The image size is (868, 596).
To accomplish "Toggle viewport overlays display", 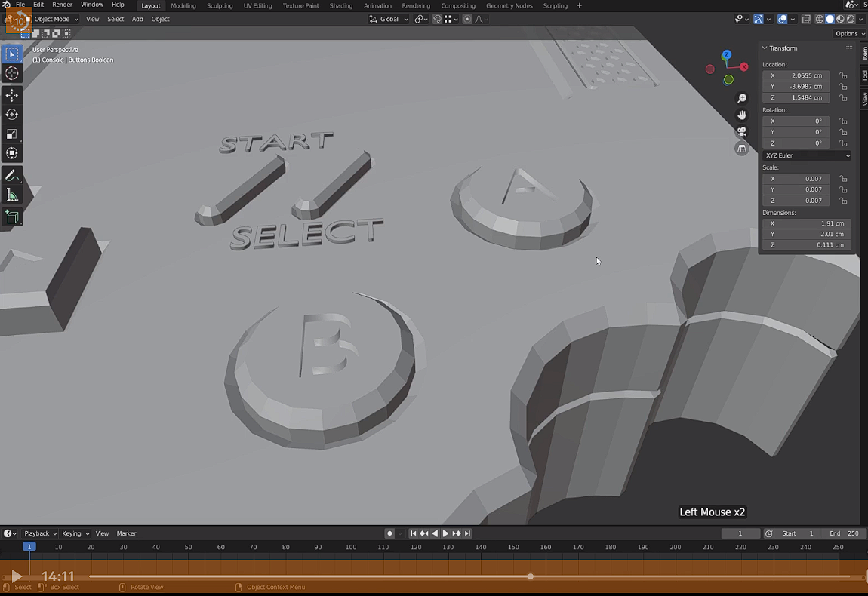I will coord(782,19).
